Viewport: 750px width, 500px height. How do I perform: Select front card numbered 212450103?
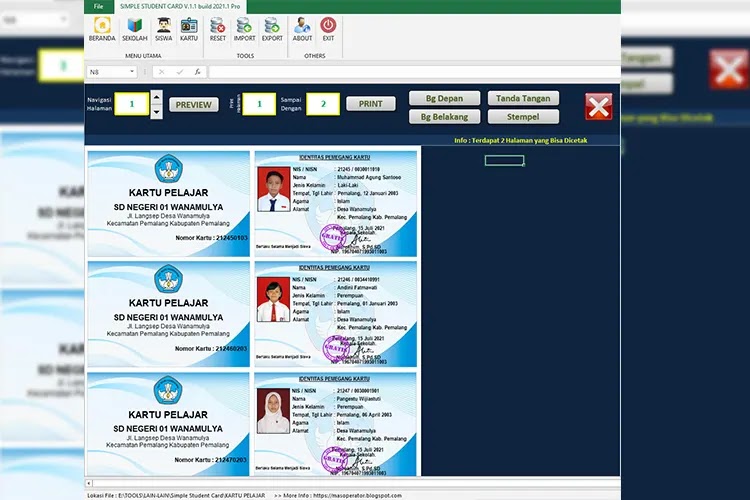(168, 204)
